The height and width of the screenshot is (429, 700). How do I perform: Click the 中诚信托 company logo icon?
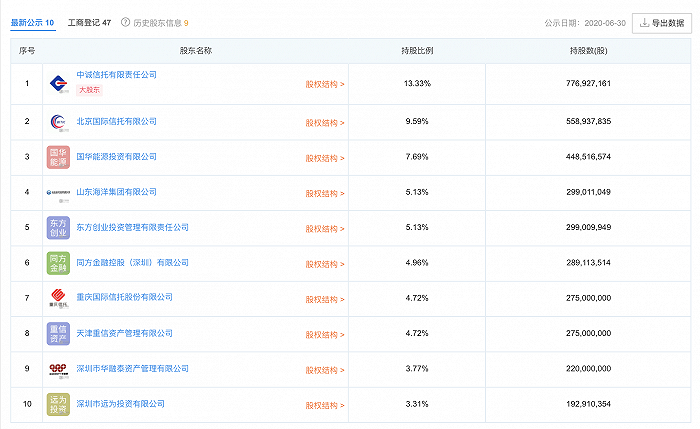click(58, 83)
